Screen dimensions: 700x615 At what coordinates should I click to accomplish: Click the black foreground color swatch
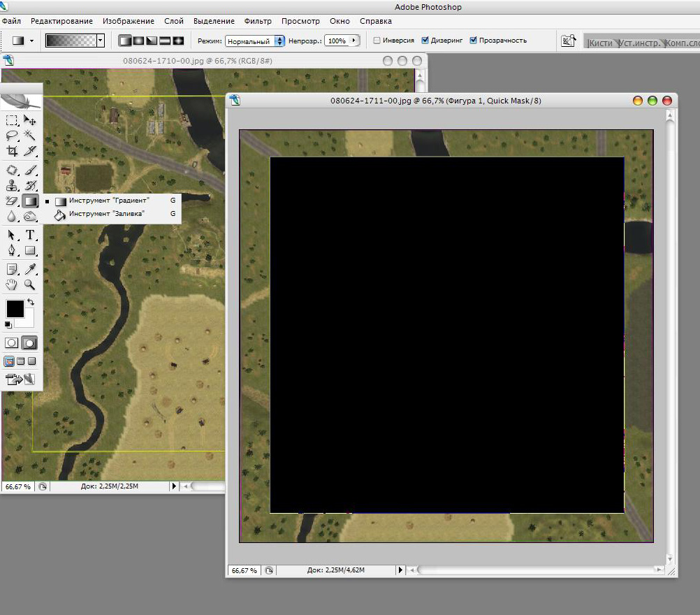15,308
